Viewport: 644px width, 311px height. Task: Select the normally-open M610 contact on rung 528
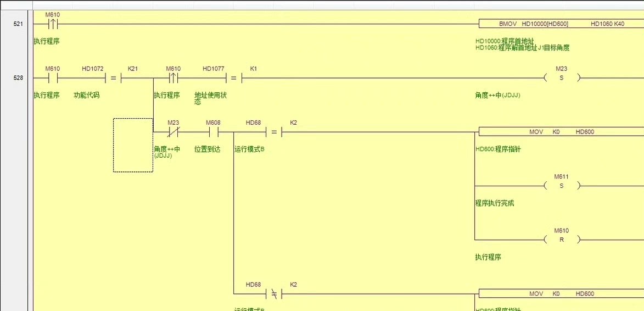click(53, 78)
